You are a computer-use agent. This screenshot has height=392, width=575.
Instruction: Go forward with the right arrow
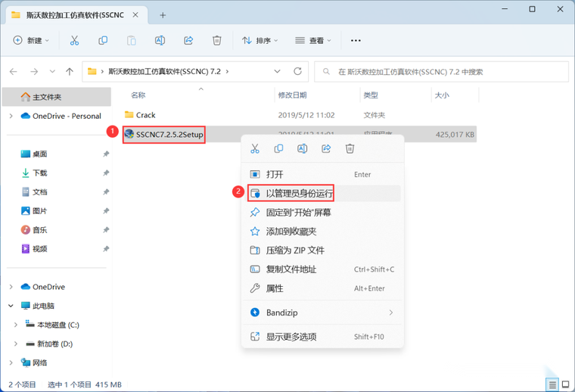pos(34,71)
